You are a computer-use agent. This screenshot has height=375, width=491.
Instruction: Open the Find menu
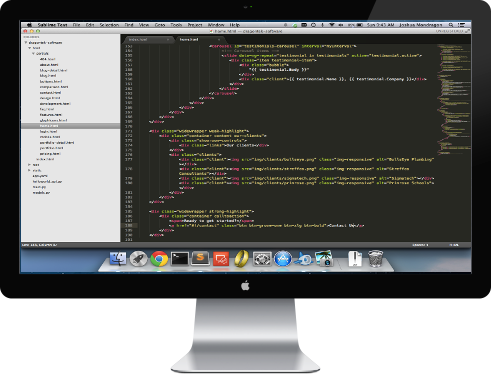point(129,25)
